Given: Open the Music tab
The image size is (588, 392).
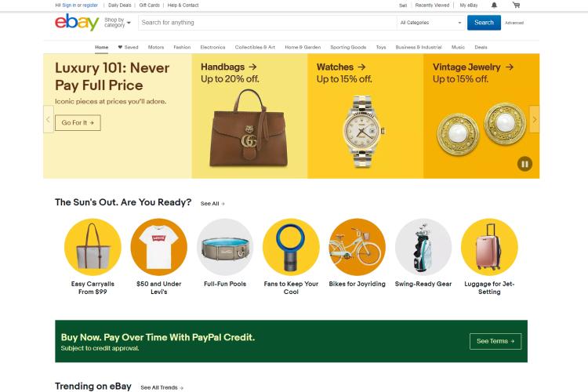Looking at the screenshot, I should [x=458, y=47].
